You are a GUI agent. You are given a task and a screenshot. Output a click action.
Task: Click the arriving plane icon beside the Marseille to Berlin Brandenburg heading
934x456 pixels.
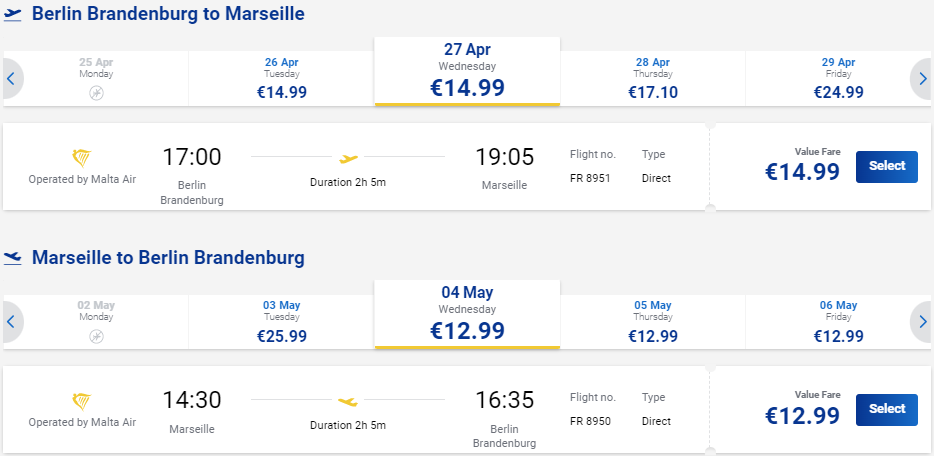13,258
